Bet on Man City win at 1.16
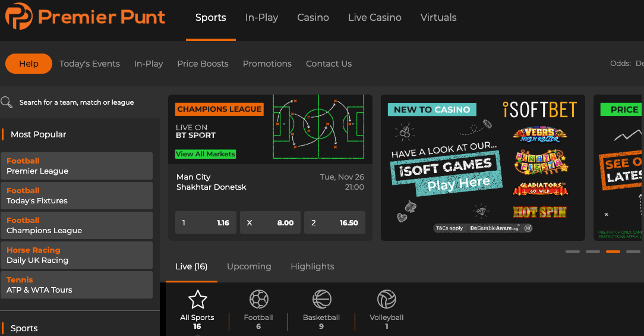 click(206, 222)
